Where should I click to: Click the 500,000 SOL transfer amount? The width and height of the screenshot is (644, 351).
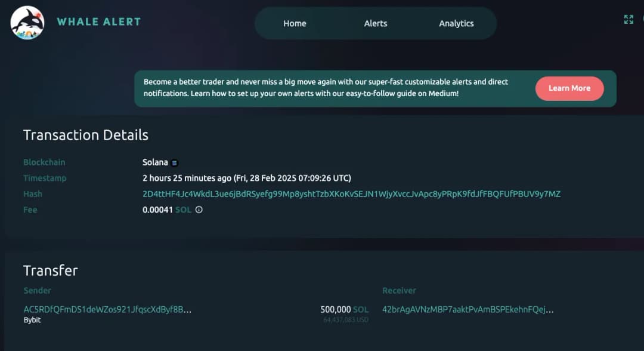pos(344,310)
